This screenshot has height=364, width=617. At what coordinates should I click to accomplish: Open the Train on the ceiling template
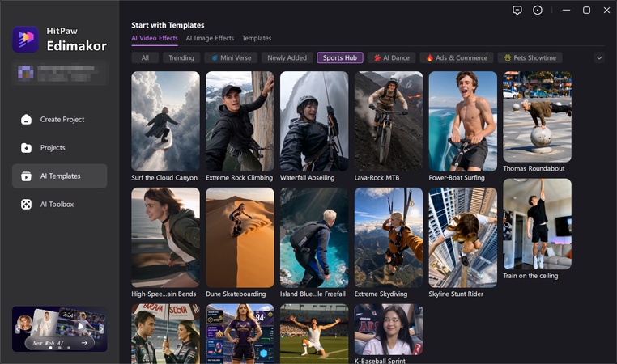[x=538, y=224]
